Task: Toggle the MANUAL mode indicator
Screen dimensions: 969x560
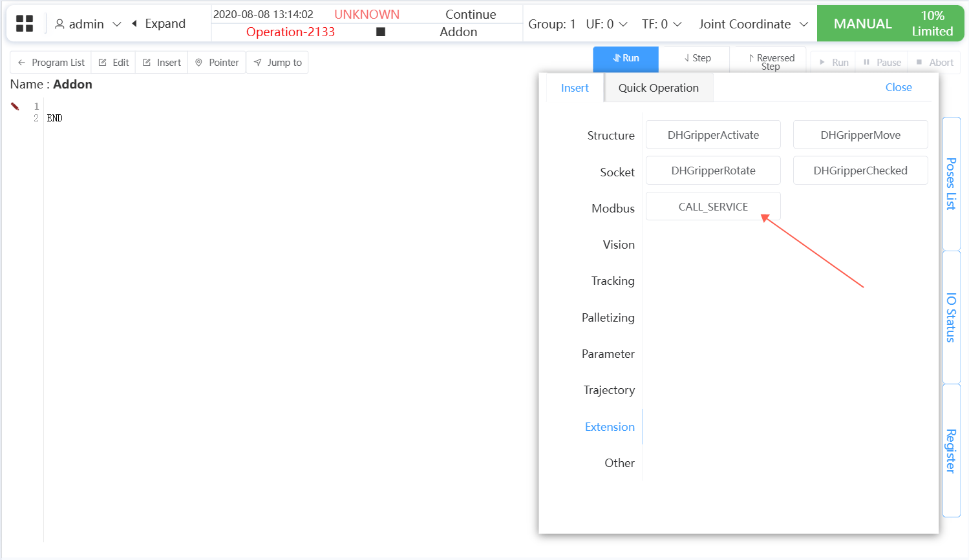Action: click(862, 24)
